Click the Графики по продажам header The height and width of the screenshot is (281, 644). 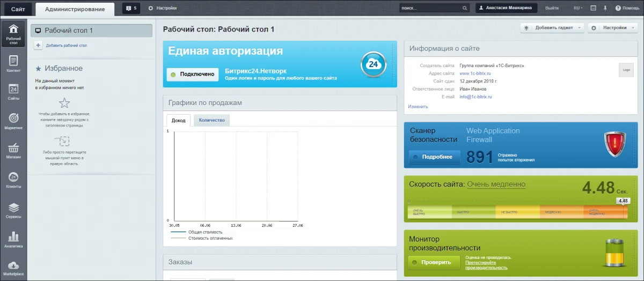280,103
